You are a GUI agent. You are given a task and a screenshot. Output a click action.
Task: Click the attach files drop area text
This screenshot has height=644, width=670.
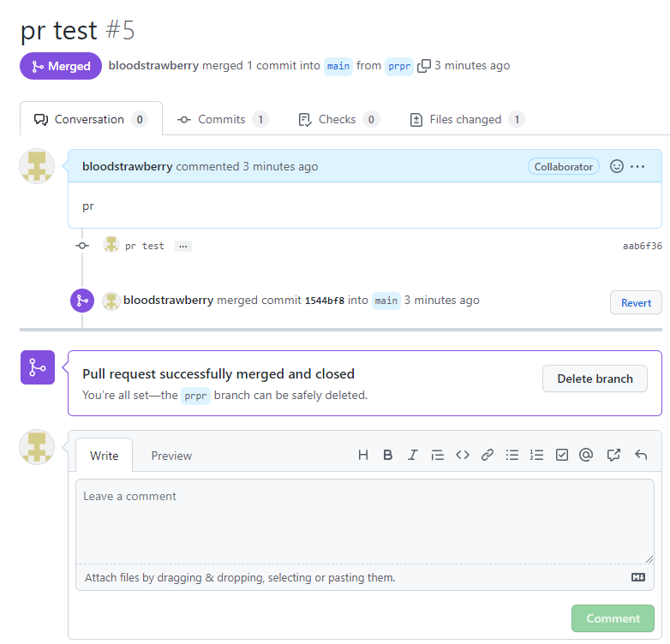(240, 577)
